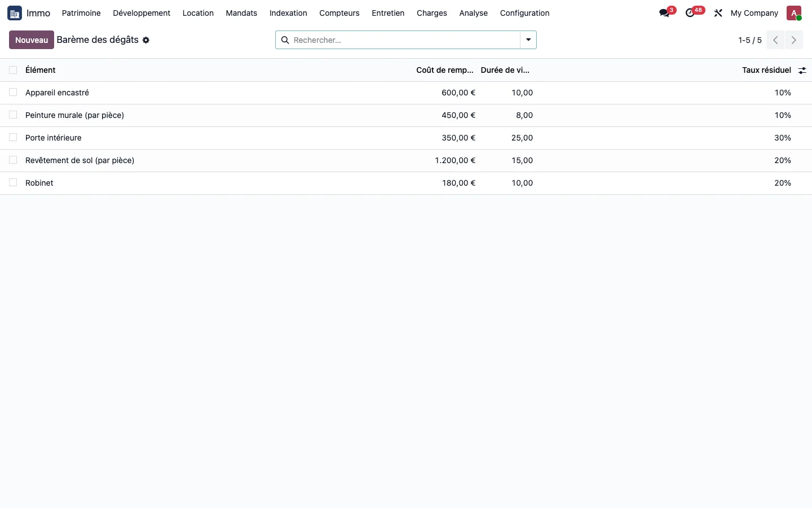
Task: Open the Charges menu
Action: click(432, 13)
